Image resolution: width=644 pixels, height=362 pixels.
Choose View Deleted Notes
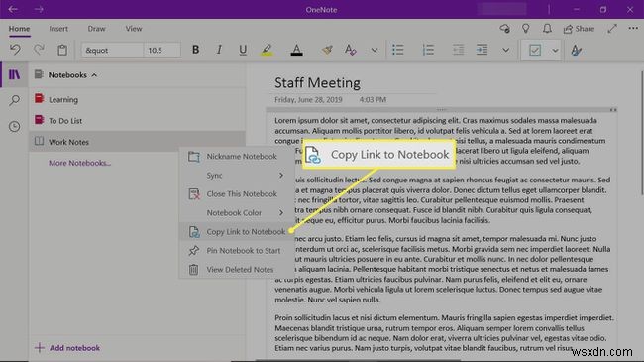point(237,270)
